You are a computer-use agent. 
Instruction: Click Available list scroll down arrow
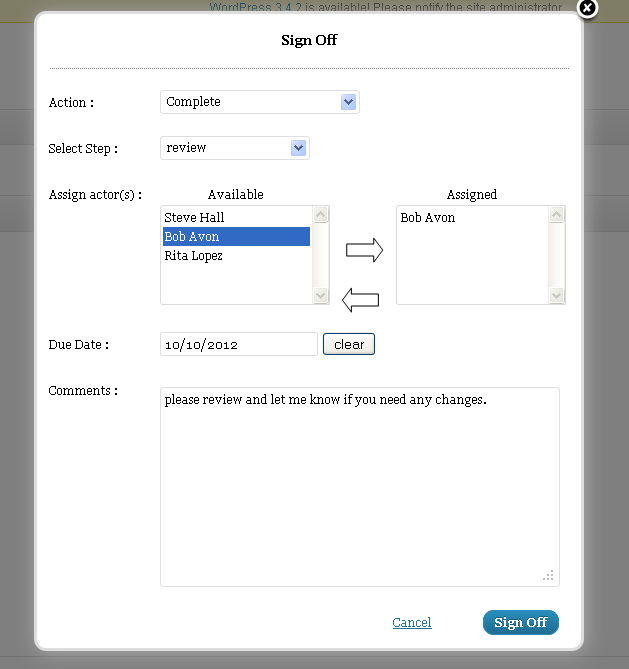tap(320, 295)
